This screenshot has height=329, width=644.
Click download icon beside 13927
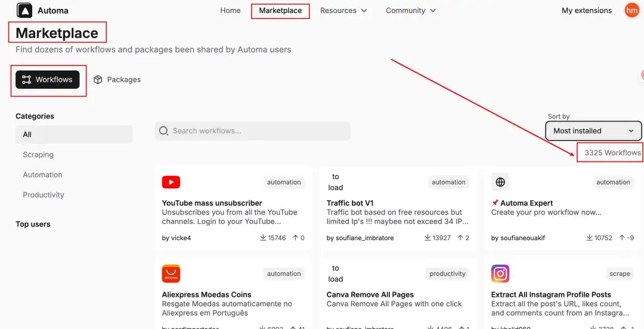[428, 238]
